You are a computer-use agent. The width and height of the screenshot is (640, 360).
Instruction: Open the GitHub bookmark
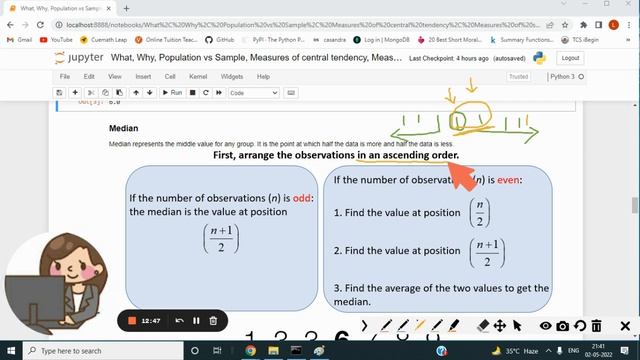(x=220, y=40)
